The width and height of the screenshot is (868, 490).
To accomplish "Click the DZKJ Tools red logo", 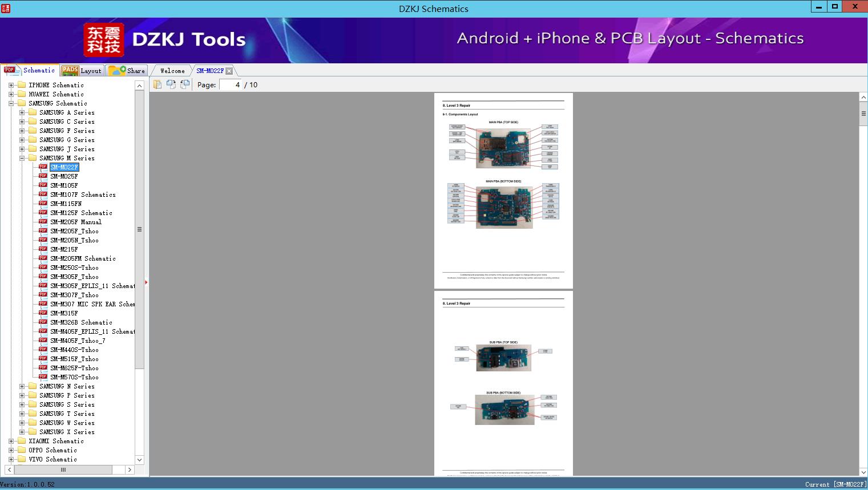I will click(103, 40).
